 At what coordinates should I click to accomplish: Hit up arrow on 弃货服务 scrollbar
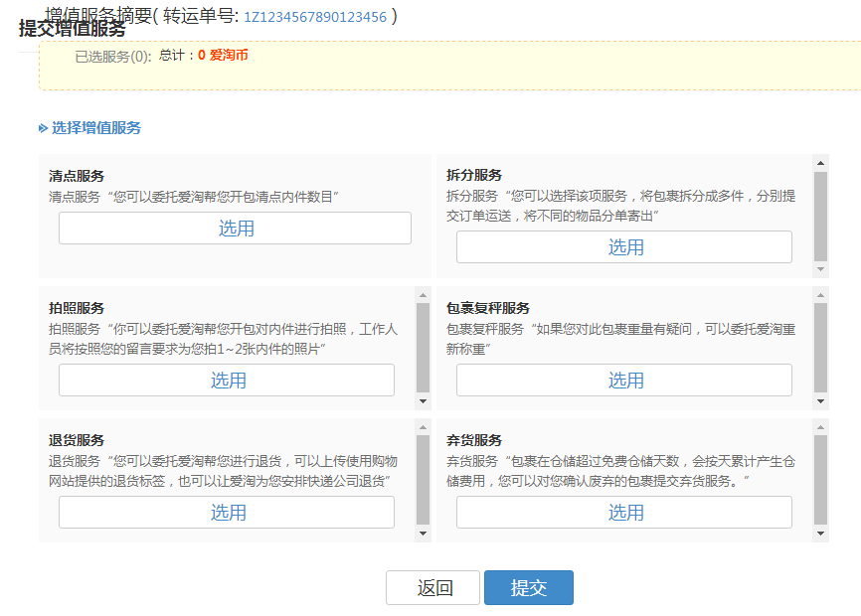820,427
